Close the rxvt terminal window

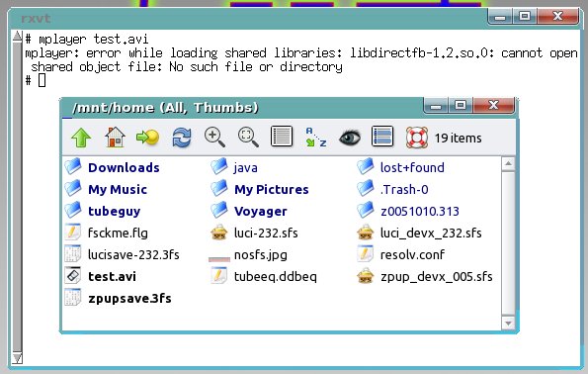pyautogui.click(x=558, y=16)
